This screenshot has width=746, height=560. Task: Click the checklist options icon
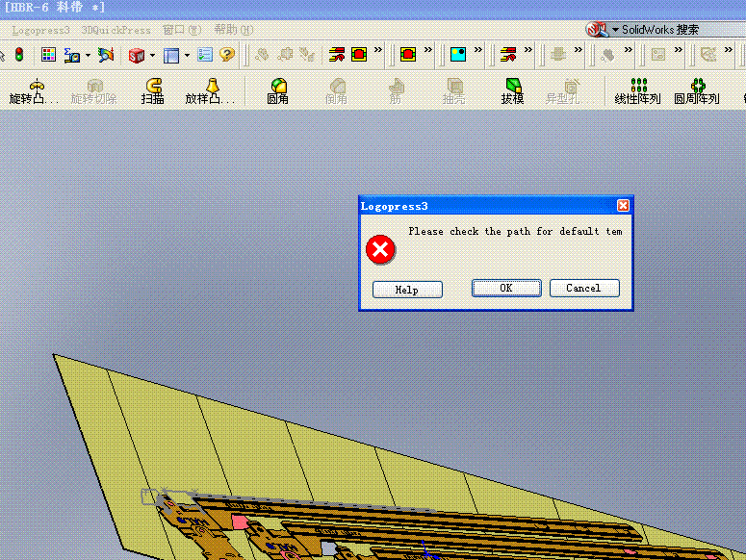click(205, 55)
